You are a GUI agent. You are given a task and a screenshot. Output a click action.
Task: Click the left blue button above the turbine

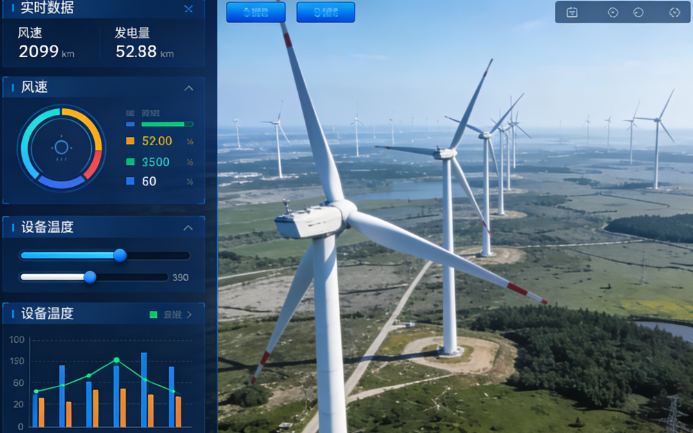(255, 13)
